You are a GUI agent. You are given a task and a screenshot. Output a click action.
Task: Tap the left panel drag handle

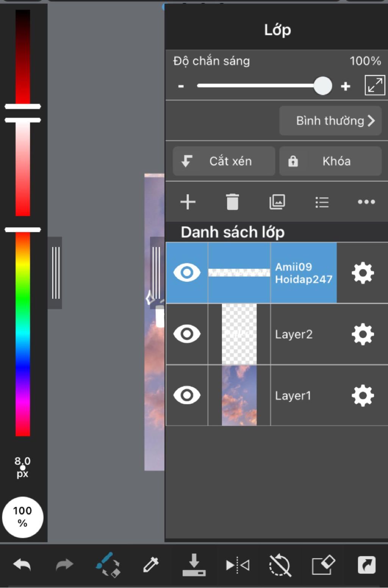pyautogui.click(x=55, y=273)
